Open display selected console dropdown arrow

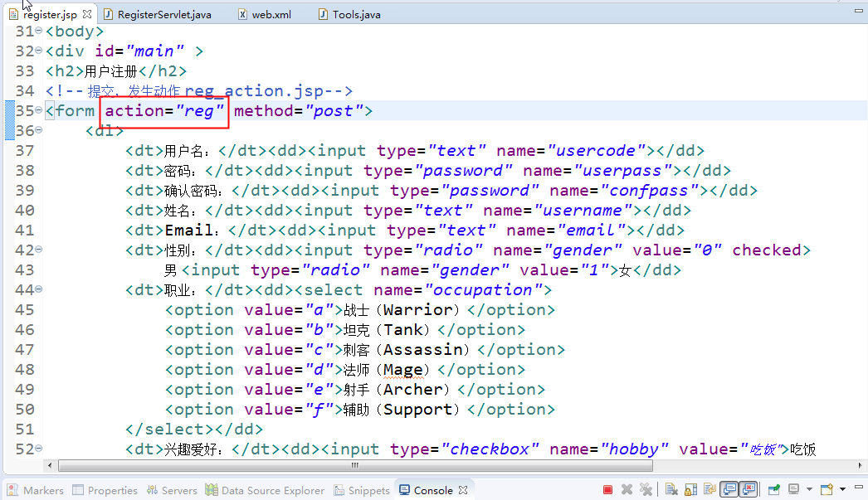click(809, 489)
